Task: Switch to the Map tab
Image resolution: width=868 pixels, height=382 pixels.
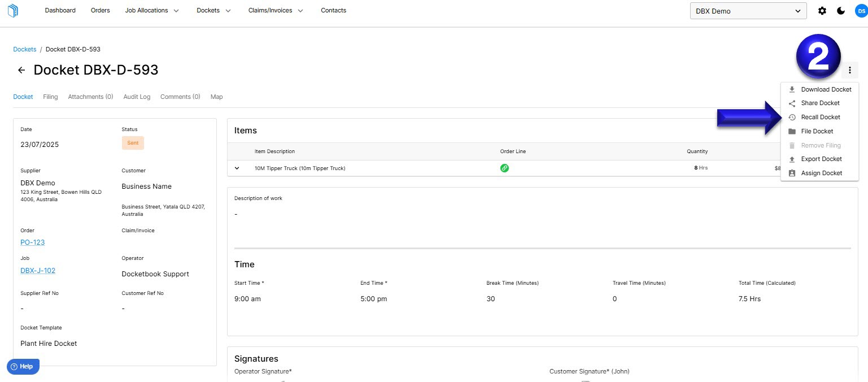Action: click(x=216, y=97)
